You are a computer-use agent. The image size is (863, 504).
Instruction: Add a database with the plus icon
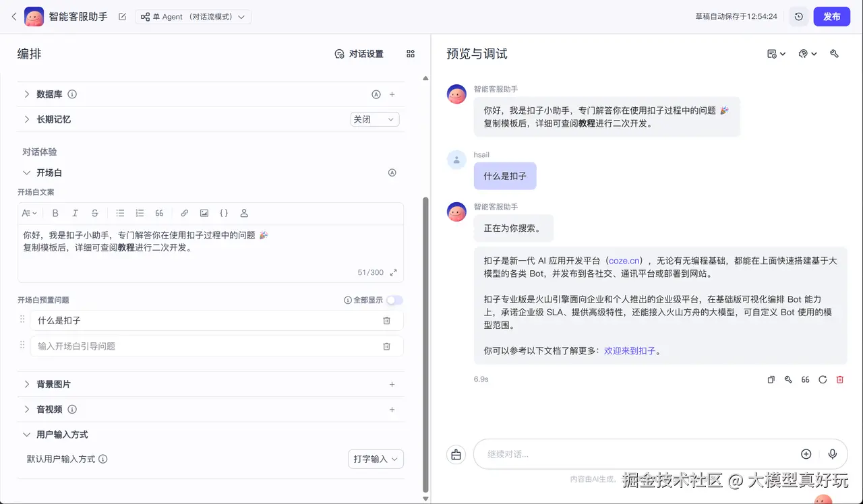click(392, 94)
